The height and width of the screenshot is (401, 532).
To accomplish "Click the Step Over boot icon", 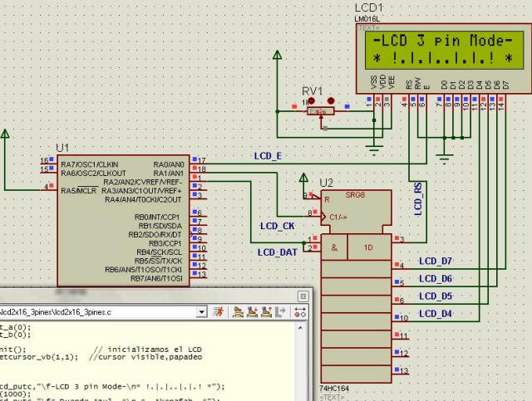I will [239, 312].
